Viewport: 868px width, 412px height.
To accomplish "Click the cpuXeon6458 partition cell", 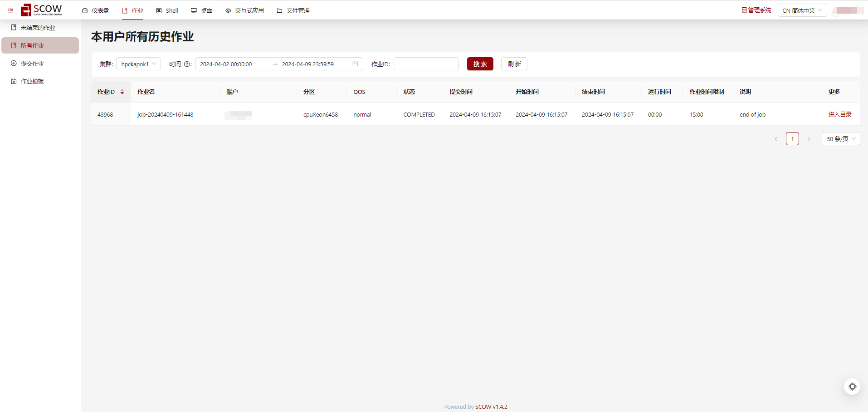I will tap(321, 114).
